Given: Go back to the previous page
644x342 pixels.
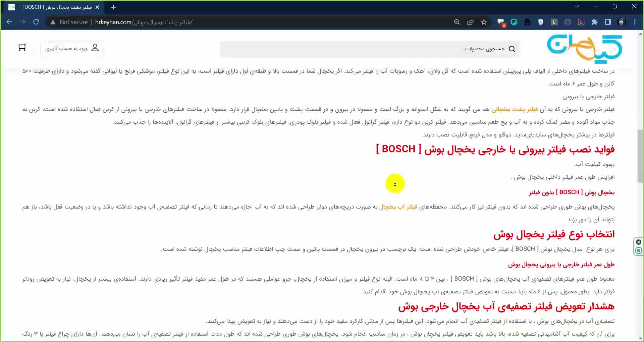Looking at the screenshot, I should pos(9,22).
